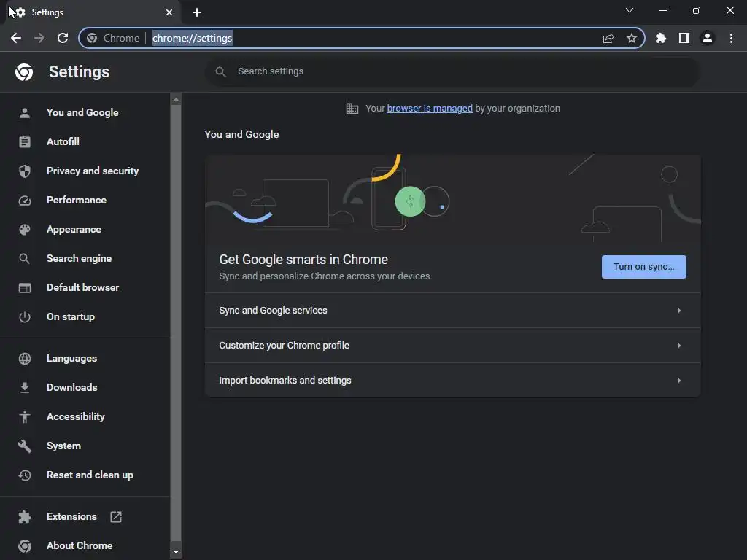Click the forward navigation arrow
Screen dimensions: 747x560
(x=39, y=38)
